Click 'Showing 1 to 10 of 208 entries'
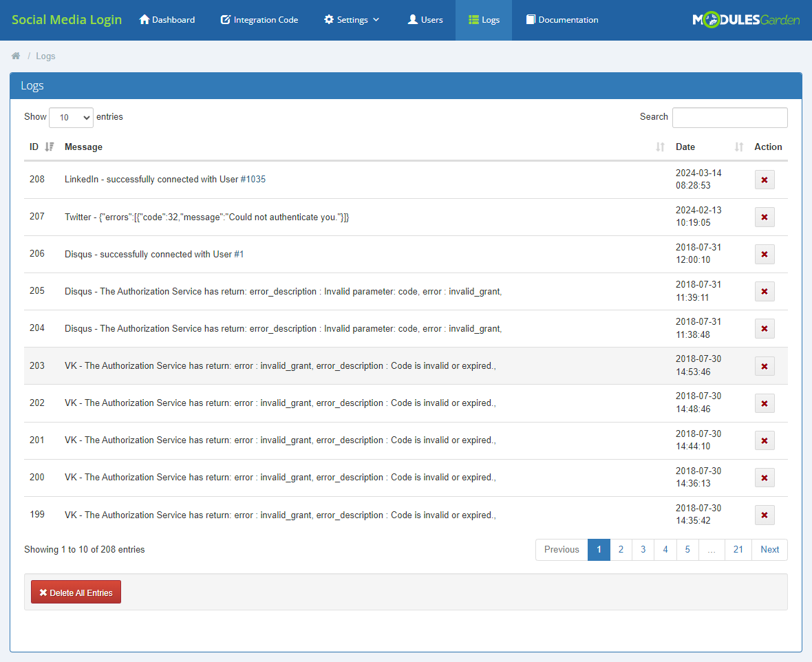 pyautogui.click(x=85, y=550)
